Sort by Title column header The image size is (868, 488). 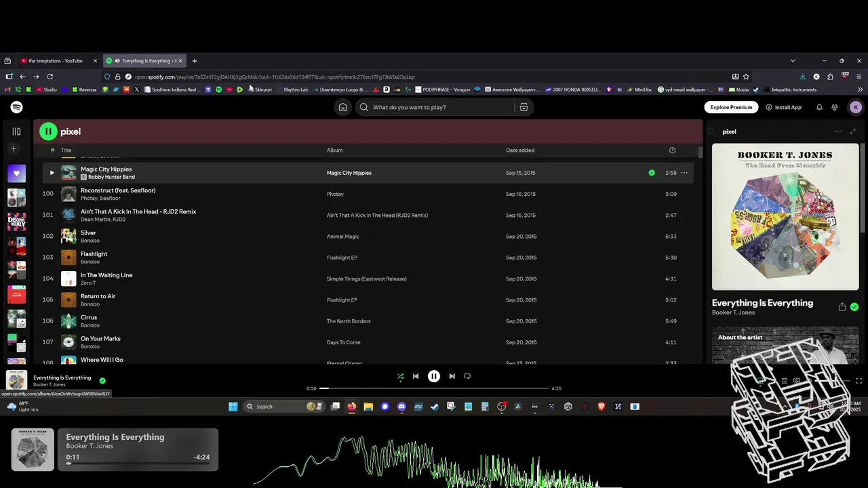(66, 150)
